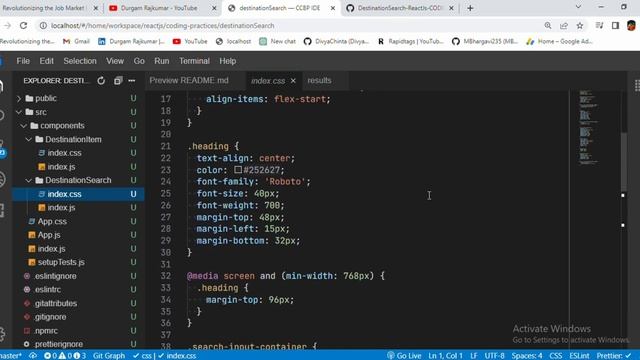Open the Selection menu
Image resolution: width=640 pixels, height=360 pixels.
(80, 61)
